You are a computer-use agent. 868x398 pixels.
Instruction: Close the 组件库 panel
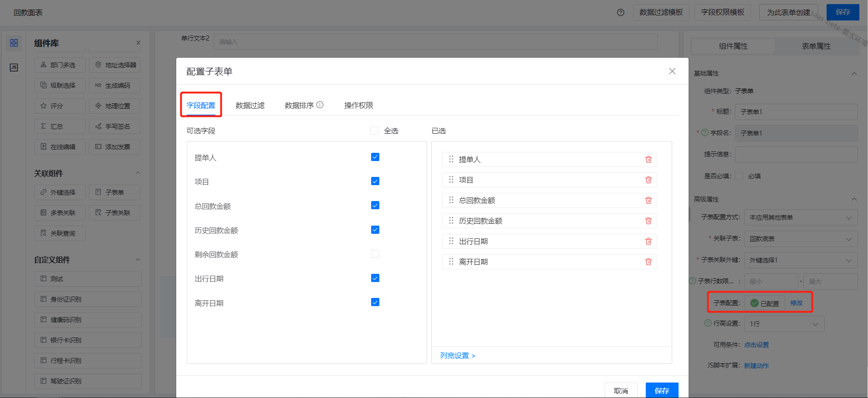[x=138, y=43]
